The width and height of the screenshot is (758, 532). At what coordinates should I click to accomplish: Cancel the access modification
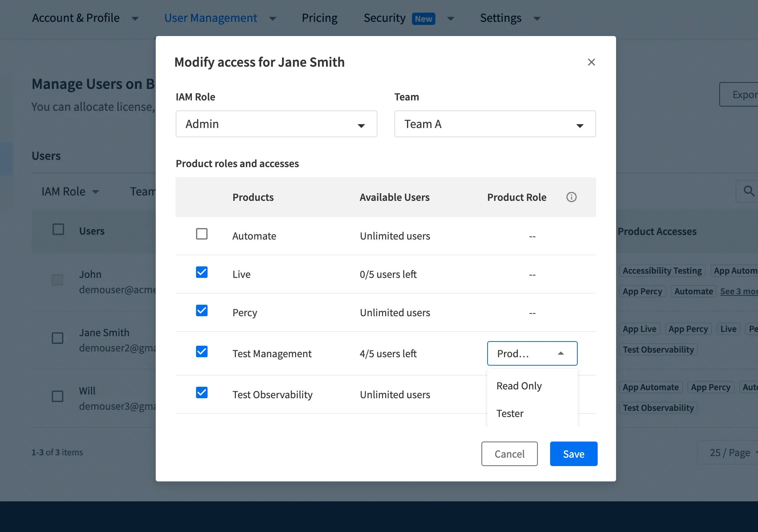(x=509, y=454)
